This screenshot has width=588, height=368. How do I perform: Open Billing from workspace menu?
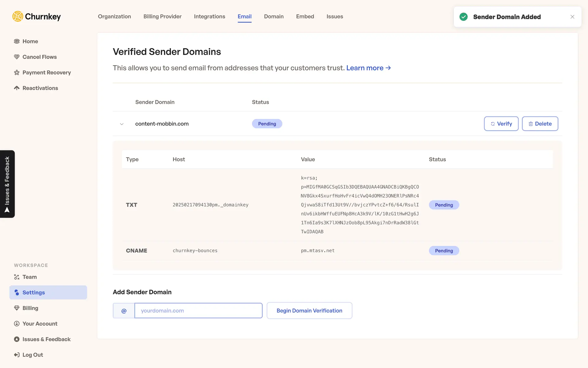pos(30,308)
